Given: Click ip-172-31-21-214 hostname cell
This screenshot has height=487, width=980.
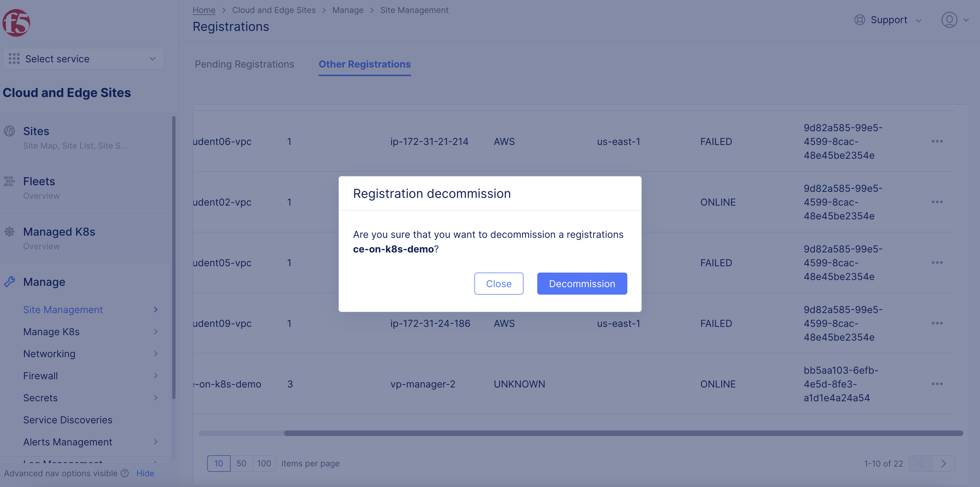Looking at the screenshot, I should [429, 142].
